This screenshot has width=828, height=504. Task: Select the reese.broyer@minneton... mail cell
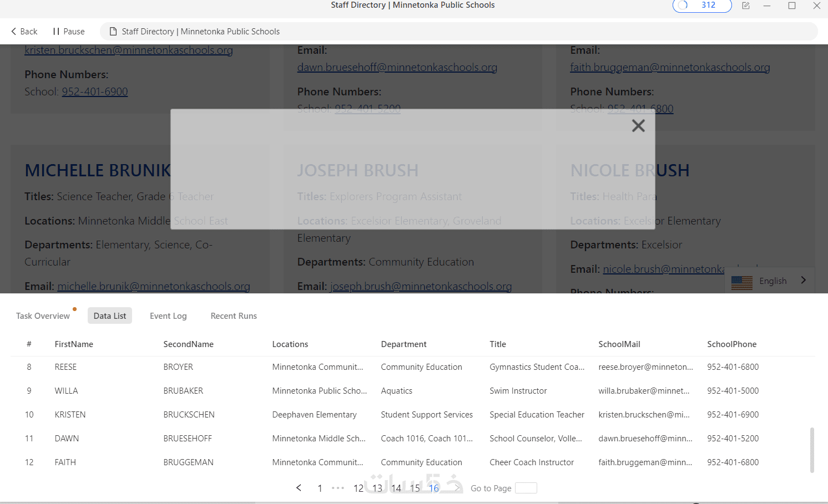pyautogui.click(x=646, y=367)
